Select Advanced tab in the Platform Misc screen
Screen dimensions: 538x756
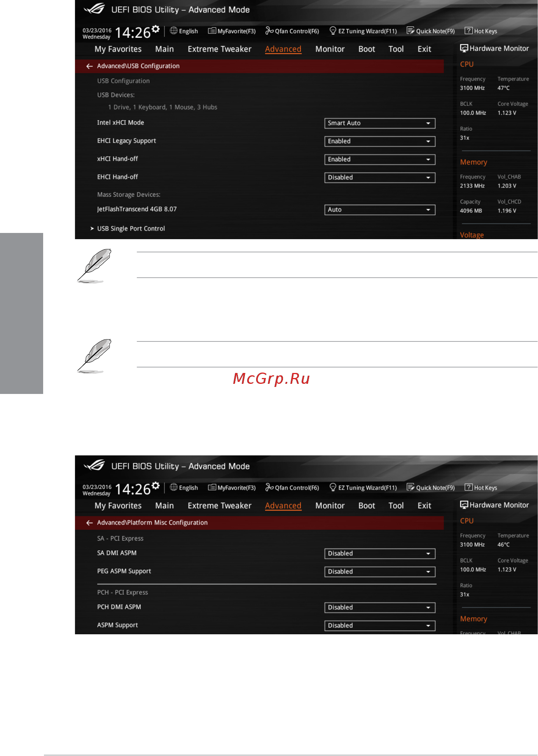[283, 506]
